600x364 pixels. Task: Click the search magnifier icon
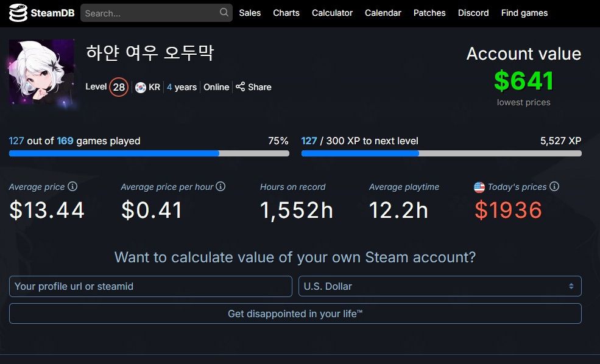224,12
